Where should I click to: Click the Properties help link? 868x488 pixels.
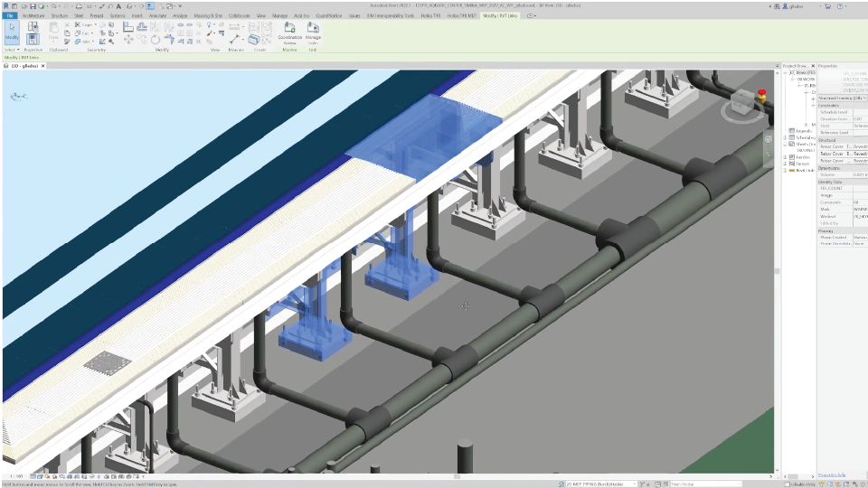[x=832, y=474]
